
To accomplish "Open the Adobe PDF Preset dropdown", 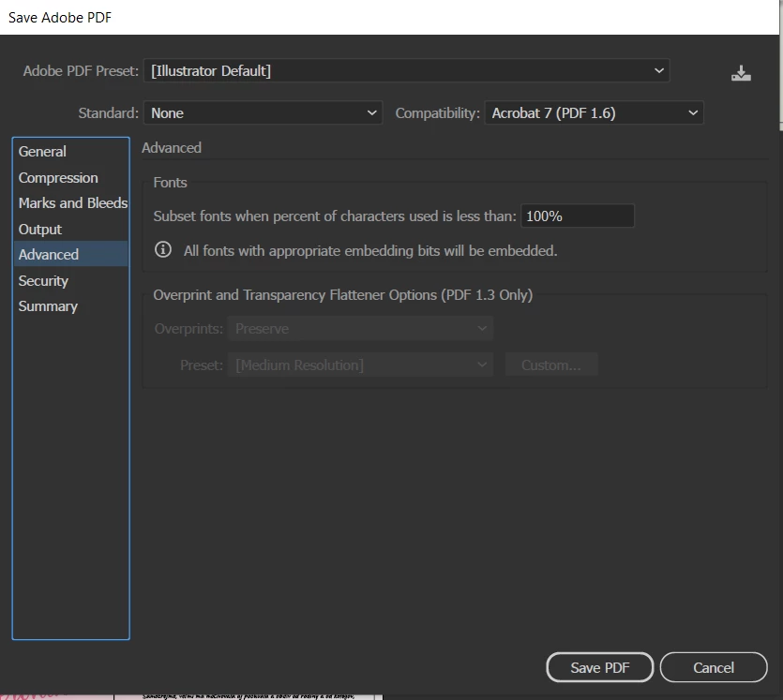I will (x=406, y=71).
